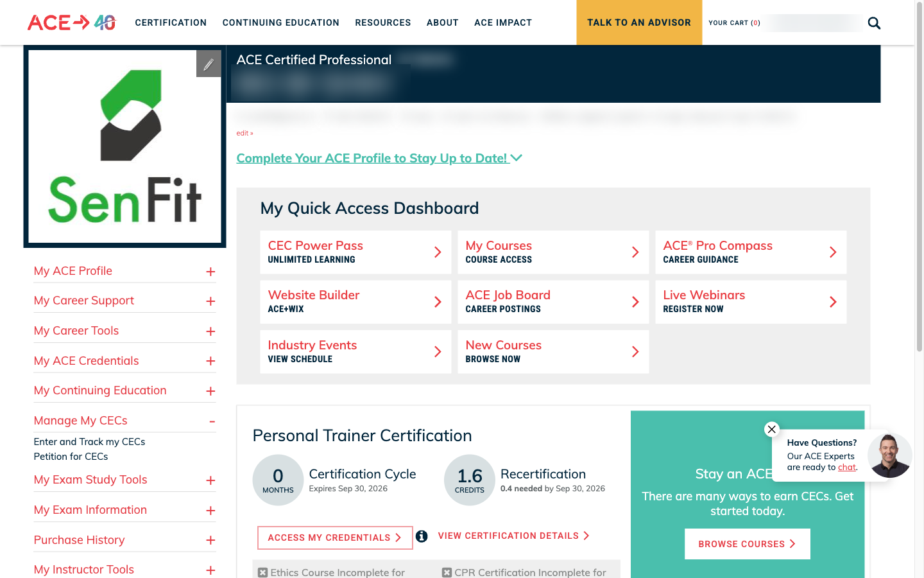Image resolution: width=924 pixels, height=578 pixels.
Task: Expand the My Career Tools section
Action: pyautogui.click(x=210, y=331)
